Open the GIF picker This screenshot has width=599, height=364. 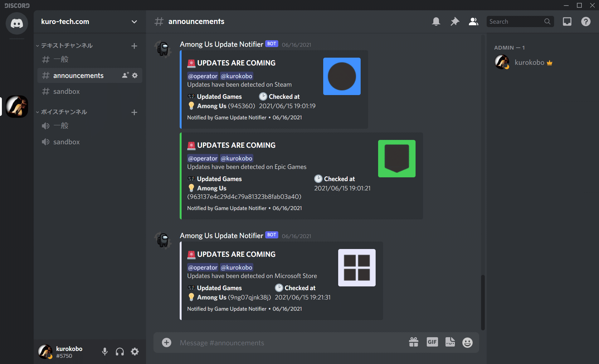click(x=432, y=342)
